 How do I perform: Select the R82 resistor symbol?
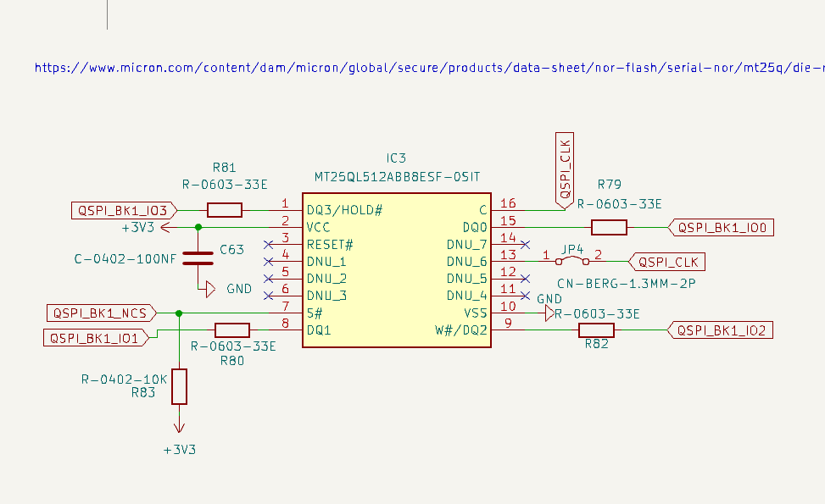coord(596,330)
